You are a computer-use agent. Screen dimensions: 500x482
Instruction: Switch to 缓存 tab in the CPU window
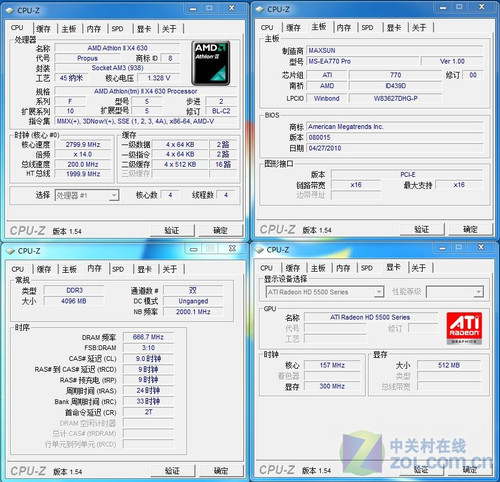(x=44, y=29)
